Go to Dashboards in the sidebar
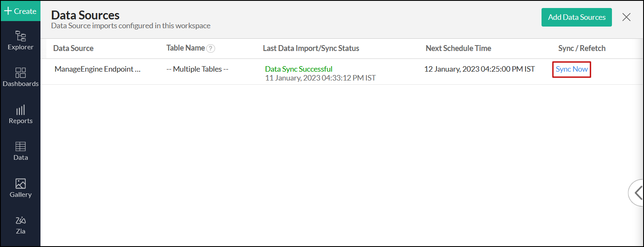The image size is (644, 247). click(20, 77)
